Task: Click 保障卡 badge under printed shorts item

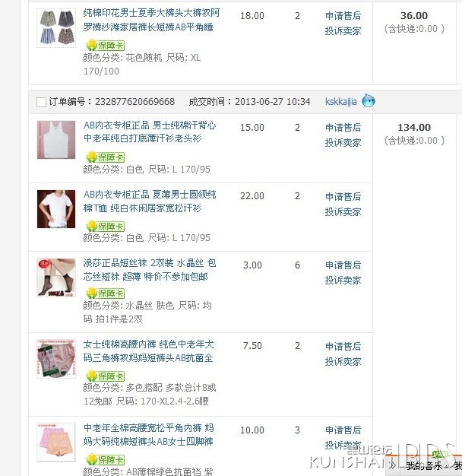Action: point(106,45)
